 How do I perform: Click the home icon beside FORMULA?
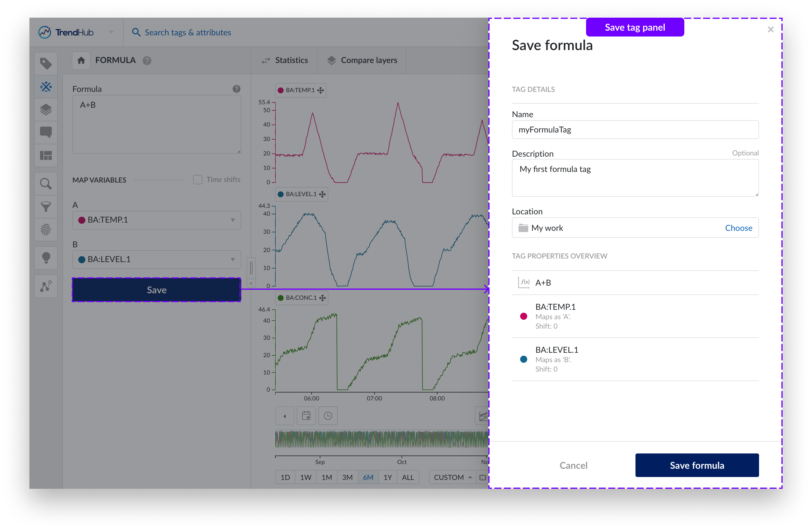pyautogui.click(x=81, y=60)
